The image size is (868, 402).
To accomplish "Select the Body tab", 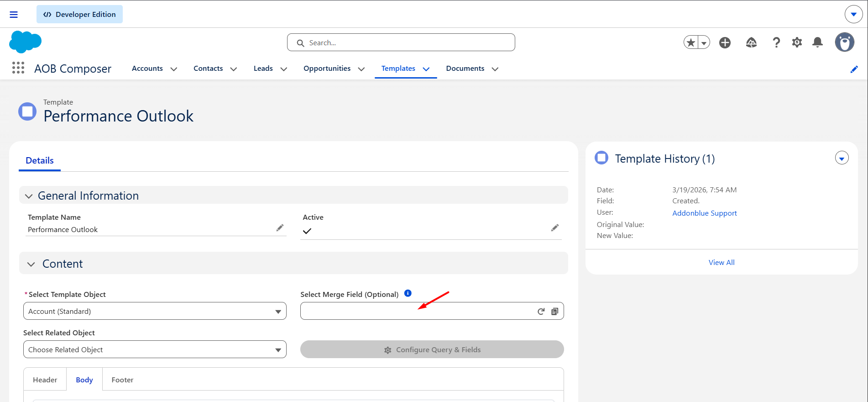I will point(84,380).
